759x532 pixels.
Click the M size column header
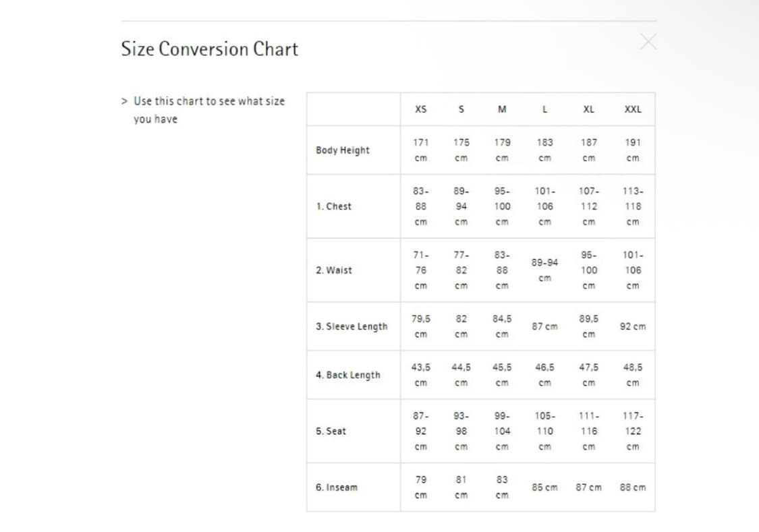click(502, 109)
